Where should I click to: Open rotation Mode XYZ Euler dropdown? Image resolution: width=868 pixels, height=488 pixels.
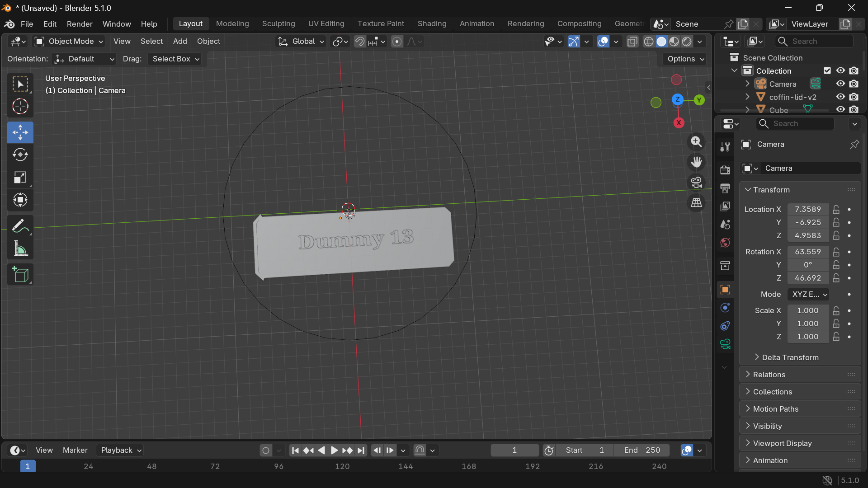click(x=808, y=294)
